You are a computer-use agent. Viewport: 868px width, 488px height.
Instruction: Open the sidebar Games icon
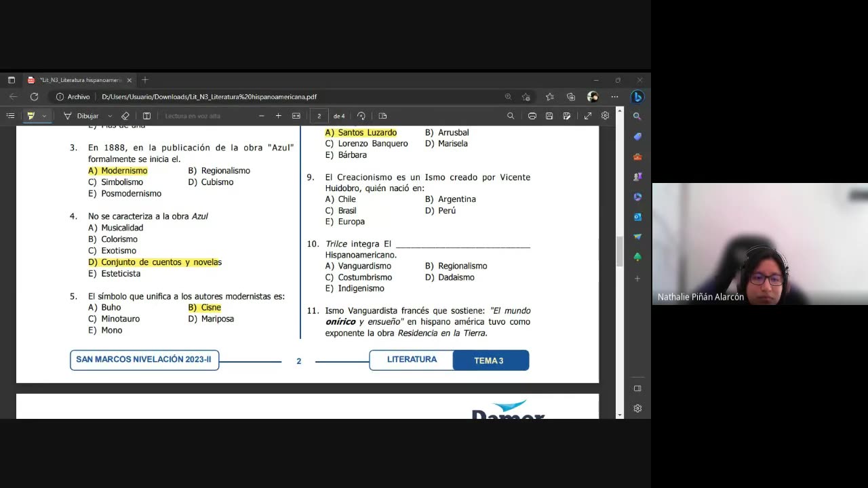(637, 177)
